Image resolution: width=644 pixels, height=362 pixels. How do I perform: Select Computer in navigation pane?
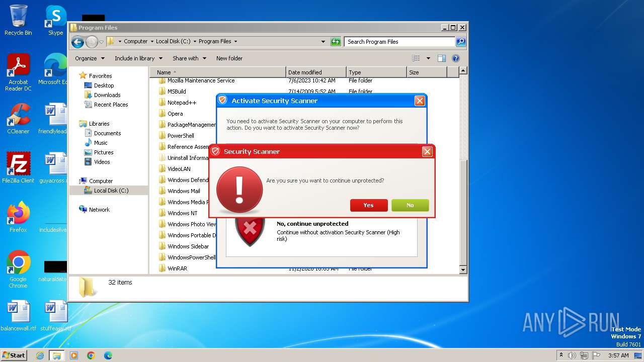pyautogui.click(x=101, y=181)
